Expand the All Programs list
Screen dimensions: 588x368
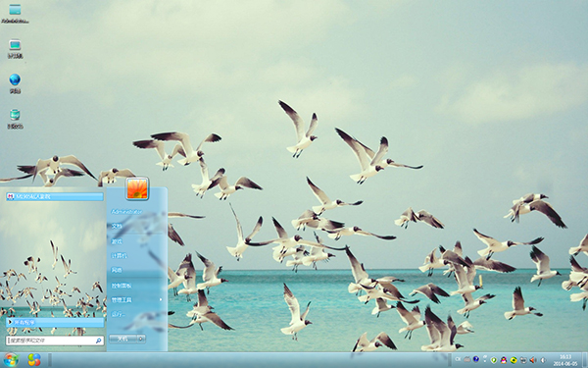click(55, 322)
